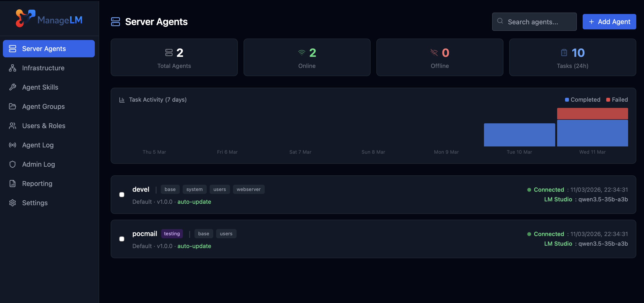644x303 pixels.
Task: Select the pocmail agent checkbox
Action: (x=122, y=239)
